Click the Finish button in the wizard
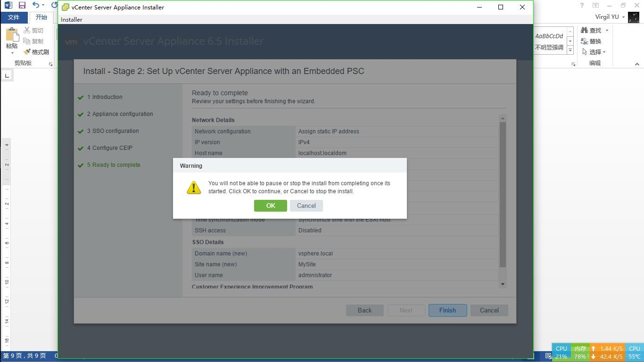Screen dimensions: 644x362 [447, 310]
